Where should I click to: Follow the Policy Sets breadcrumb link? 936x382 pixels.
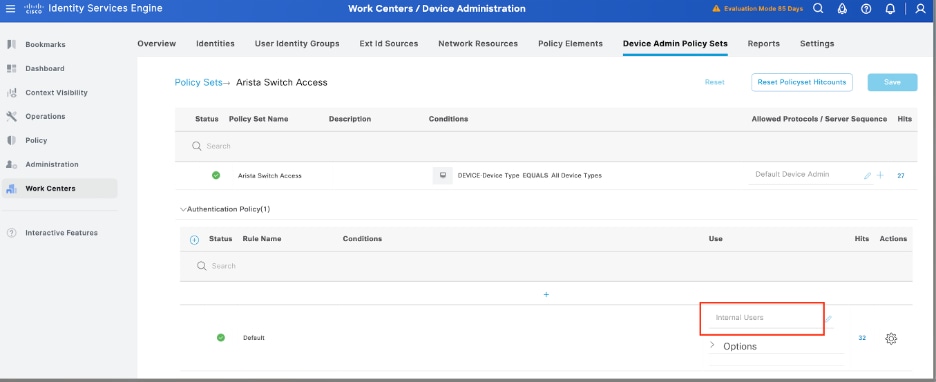pos(198,82)
